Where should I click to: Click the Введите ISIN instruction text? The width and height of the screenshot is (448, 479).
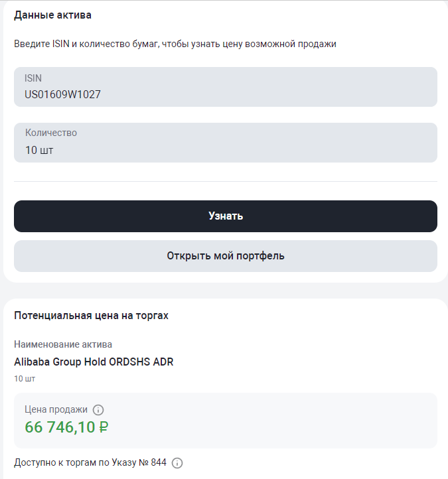(x=175, y=44)
